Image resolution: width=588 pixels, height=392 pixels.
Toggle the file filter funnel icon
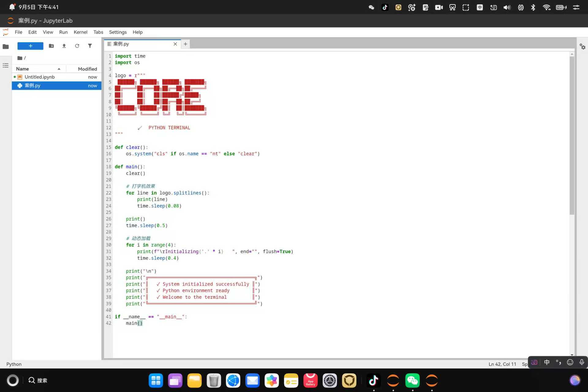pos(90,46)
